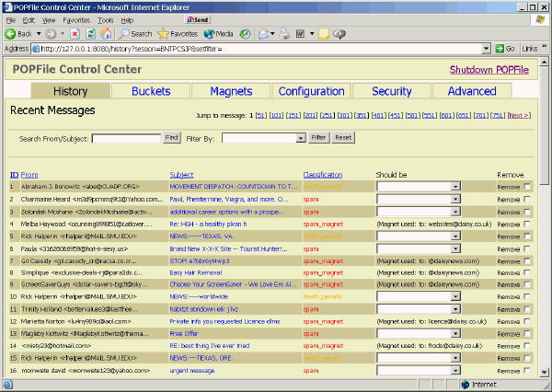Open subject 'Easy Hair Removal'

click(196, 272)
